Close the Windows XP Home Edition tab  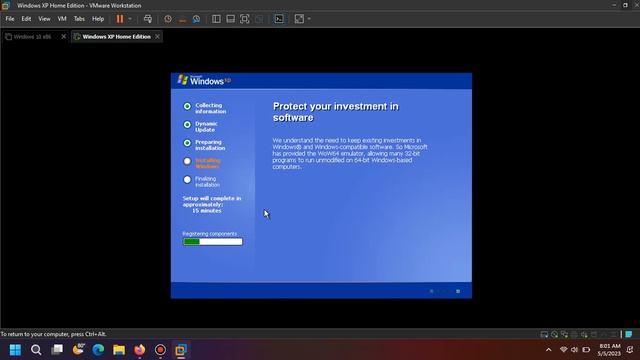[x=158, y=37]
